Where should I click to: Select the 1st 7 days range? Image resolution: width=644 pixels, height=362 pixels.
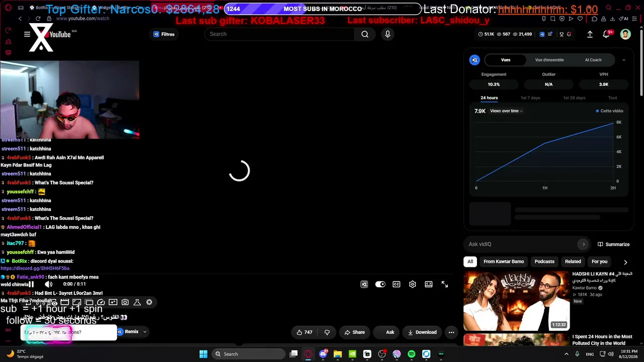click(x=530, y=98)
